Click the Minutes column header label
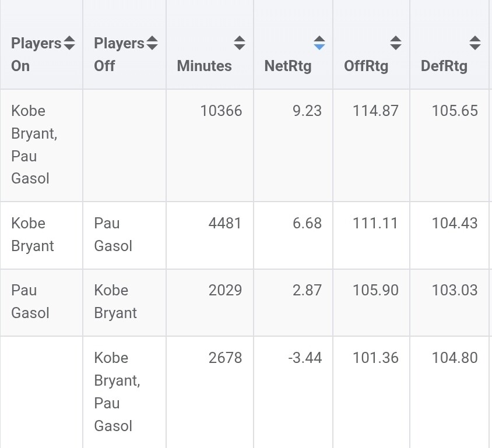492x448 pixels. (x=204, y=66)
